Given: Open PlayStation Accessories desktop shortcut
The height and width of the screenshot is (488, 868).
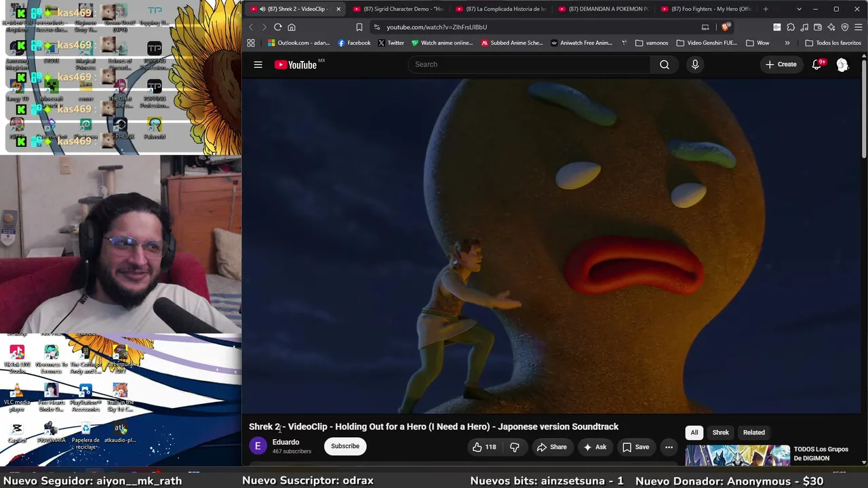Looking at the screenshot, I should coord(85,397).
